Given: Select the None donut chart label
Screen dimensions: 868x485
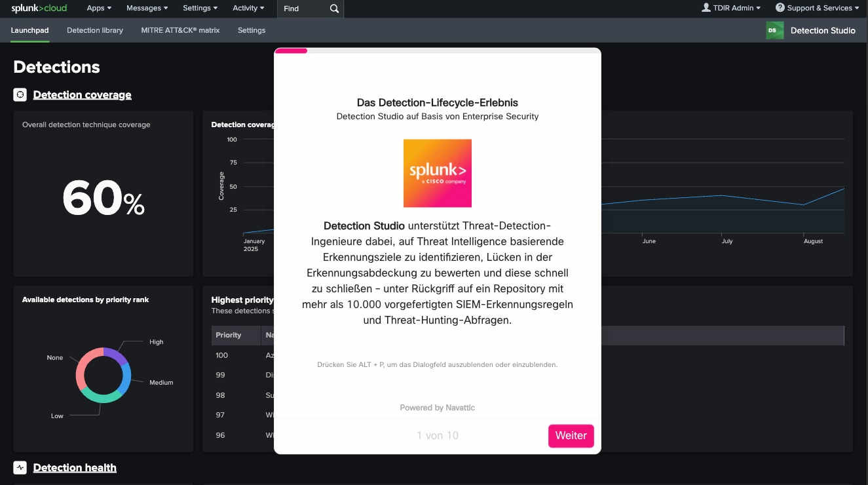Looking at the screenshot, I should coord(55,358).
